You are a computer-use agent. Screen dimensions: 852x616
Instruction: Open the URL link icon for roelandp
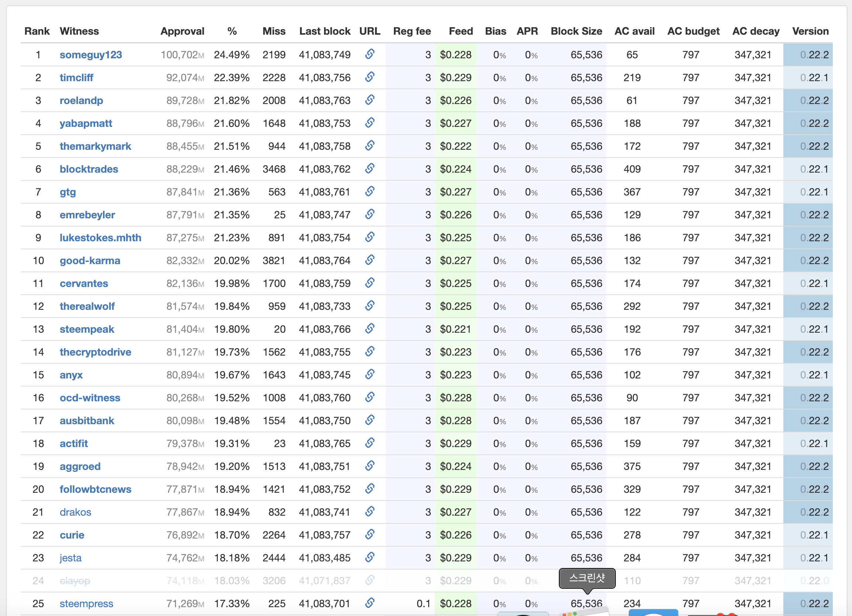[x=370, y=100]
